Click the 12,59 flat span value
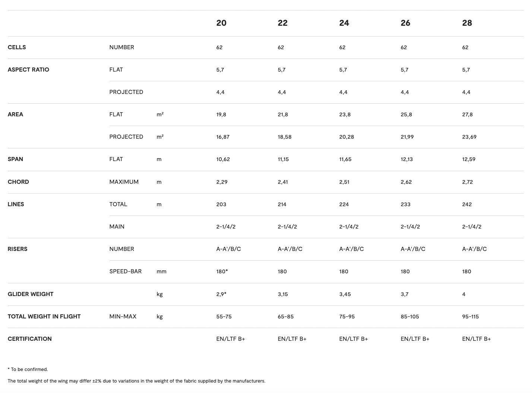The height and width of the screenshot is (393, 532). point(469,159)
